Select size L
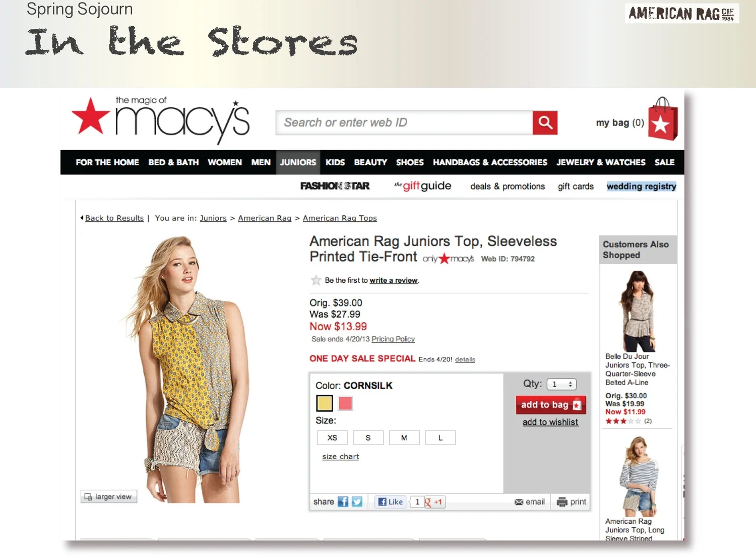This screenshot has width=756, height=558. tap(440, 438)
